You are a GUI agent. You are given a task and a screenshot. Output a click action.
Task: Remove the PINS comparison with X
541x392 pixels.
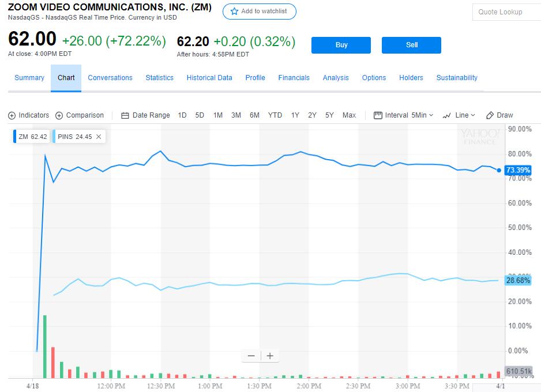99,137
